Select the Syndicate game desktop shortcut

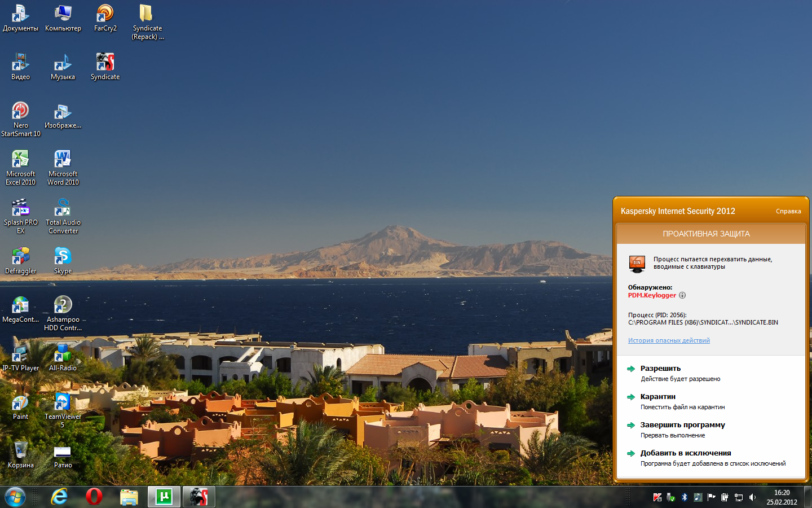[105, 67]
